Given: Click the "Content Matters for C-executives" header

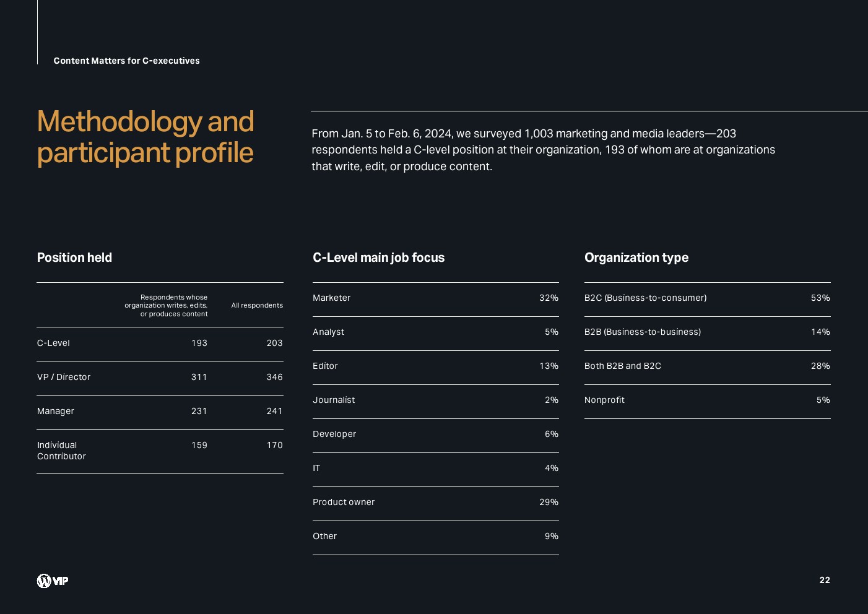Looking at the screenshot, I should [x=126, y=61].
